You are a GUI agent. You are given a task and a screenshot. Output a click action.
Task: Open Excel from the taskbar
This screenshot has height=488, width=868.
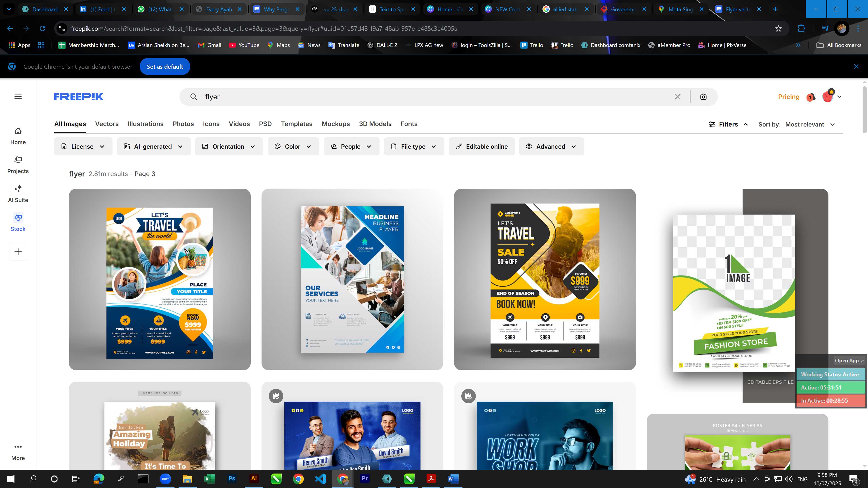pos(210,479)
